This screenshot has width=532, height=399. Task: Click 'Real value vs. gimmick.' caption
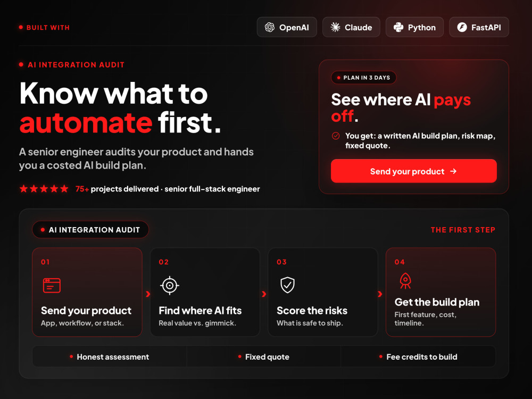197,323
